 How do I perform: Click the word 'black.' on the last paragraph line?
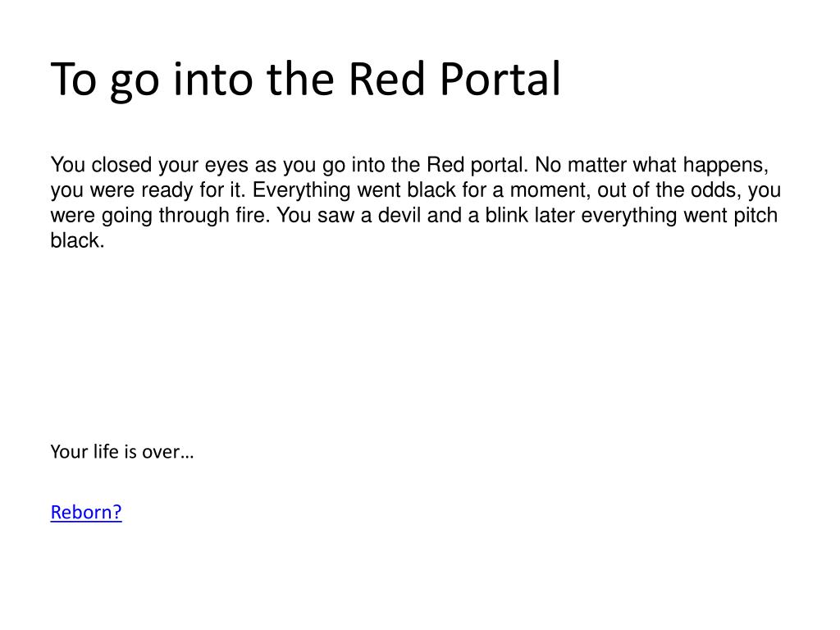(x=77, y=240)
